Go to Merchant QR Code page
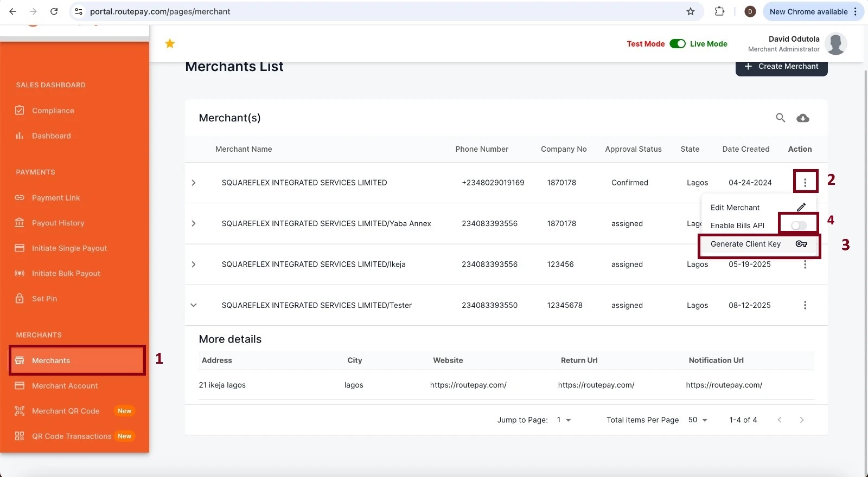Screen dimensions: 868x477 (66, 411)
